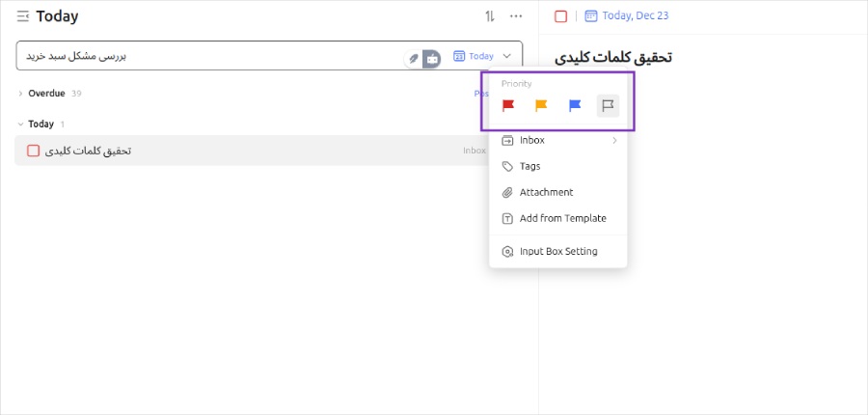Image resolution: width=868 pixels, height=415 pixels.
Task: Choose Add from Template menu entry
Action: (558, 218)
